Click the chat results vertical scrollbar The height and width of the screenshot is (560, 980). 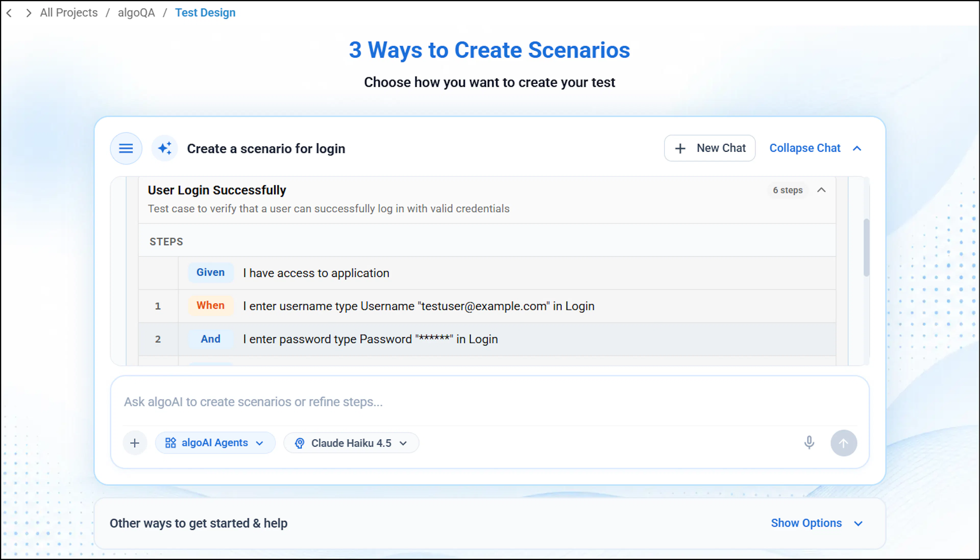pyautogui.click(x=866, y=247)
